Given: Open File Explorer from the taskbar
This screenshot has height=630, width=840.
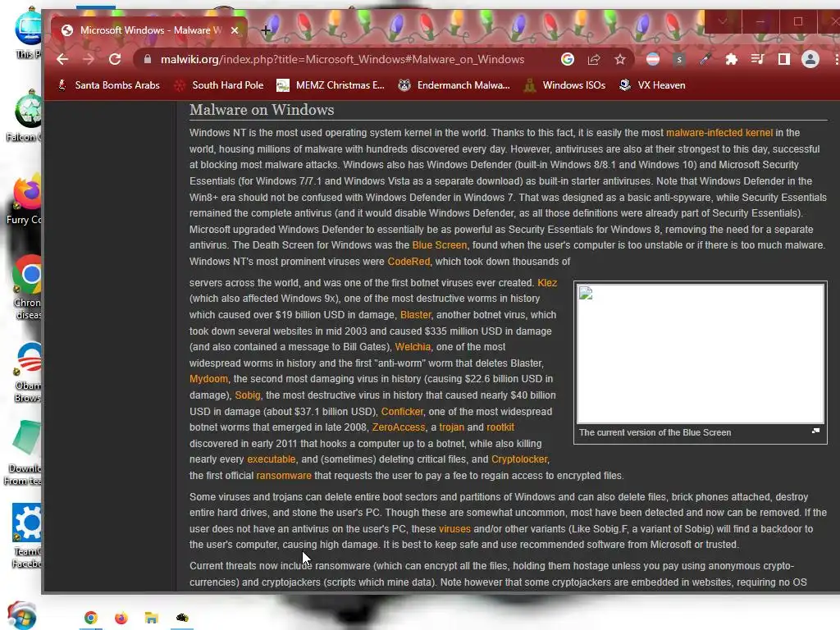Looking at the screenshot, I should coord(151,619).
